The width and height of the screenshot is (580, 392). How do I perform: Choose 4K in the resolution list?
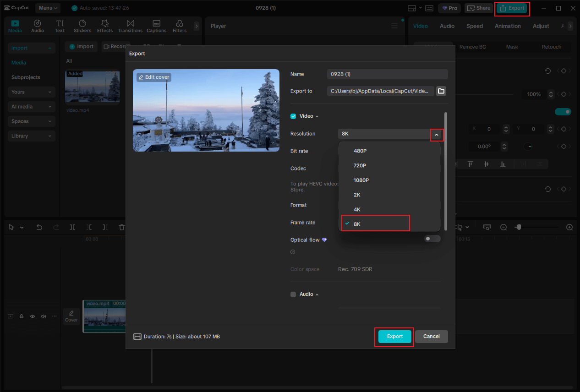tap(357, 209)
